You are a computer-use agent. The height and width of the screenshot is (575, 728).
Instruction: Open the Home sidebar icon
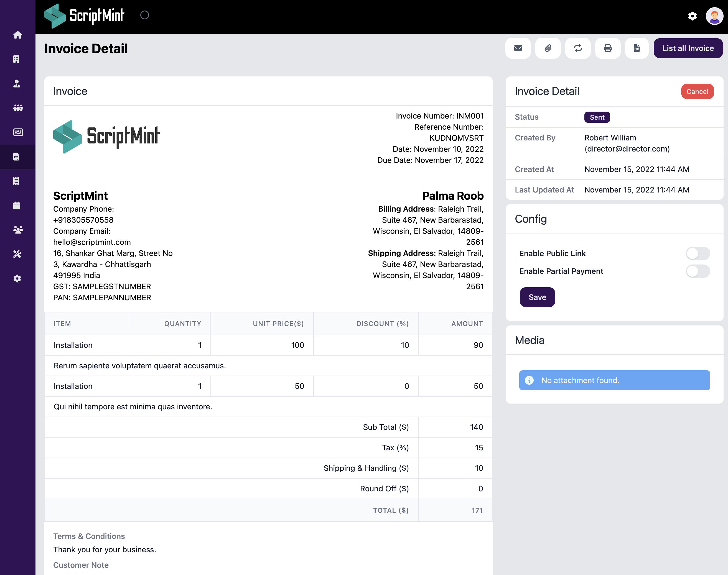coord(17,35)
